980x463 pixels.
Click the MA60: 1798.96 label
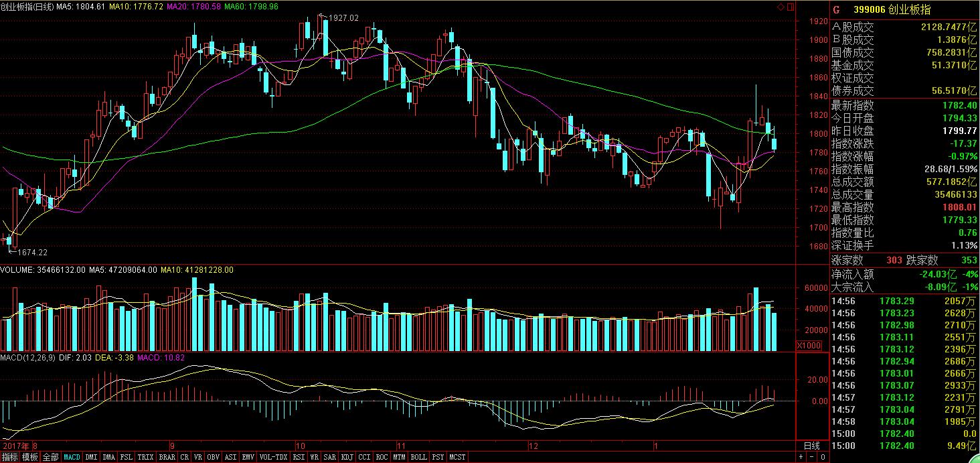click(x=252, y=6)
